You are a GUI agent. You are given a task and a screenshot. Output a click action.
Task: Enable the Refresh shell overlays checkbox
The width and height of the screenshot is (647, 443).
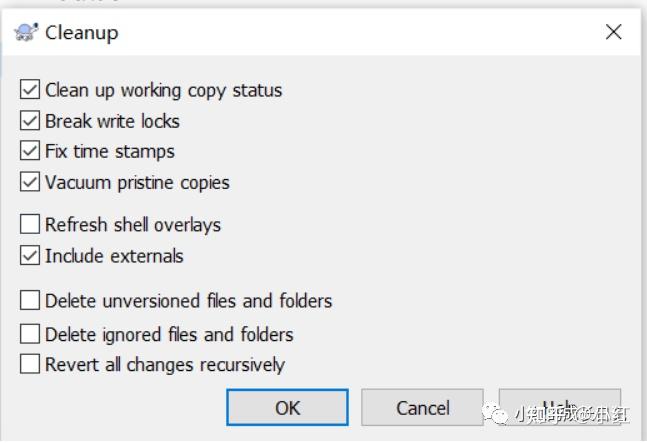point(30,225)
